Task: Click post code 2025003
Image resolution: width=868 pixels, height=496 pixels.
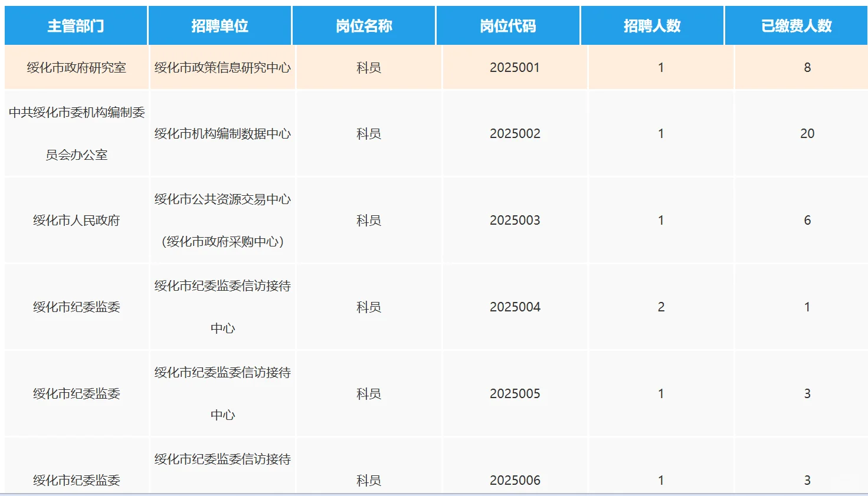Action: tap(515, 221)
